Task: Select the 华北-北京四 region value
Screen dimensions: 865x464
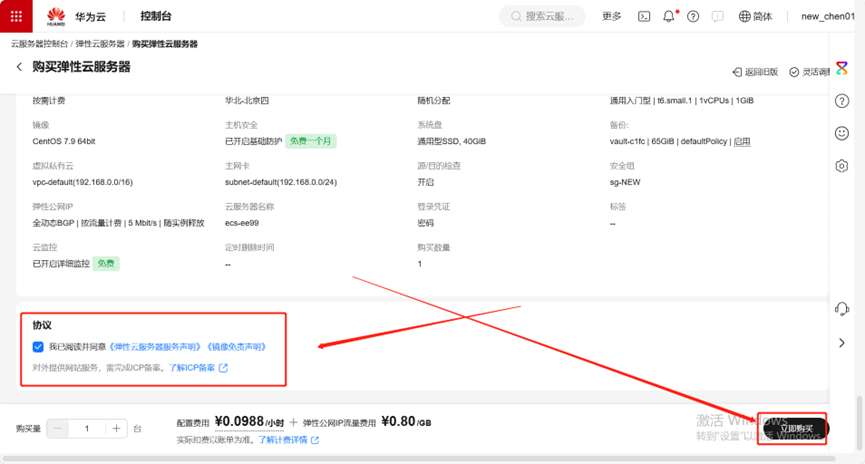Action: pos(247,100)
